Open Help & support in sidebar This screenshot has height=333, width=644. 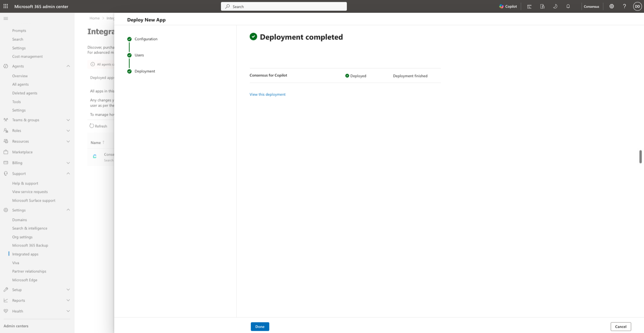tap(25, 184)
